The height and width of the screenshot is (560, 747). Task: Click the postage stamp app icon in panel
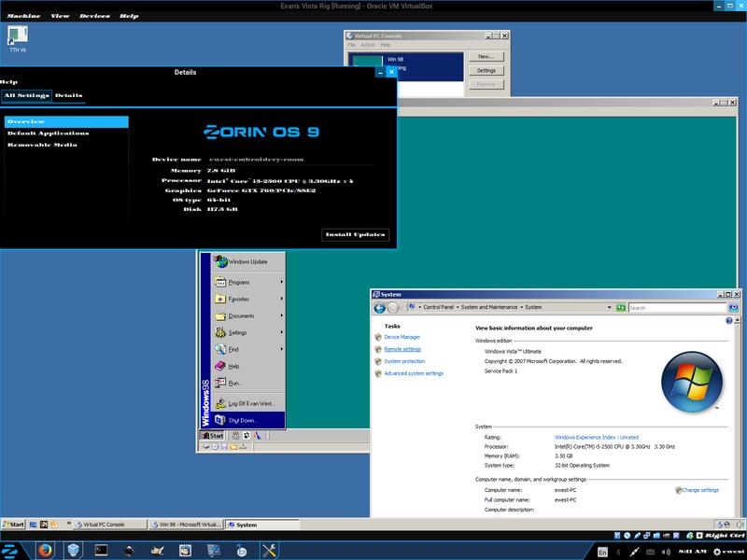pyautogui.click(x=185, y=551)
